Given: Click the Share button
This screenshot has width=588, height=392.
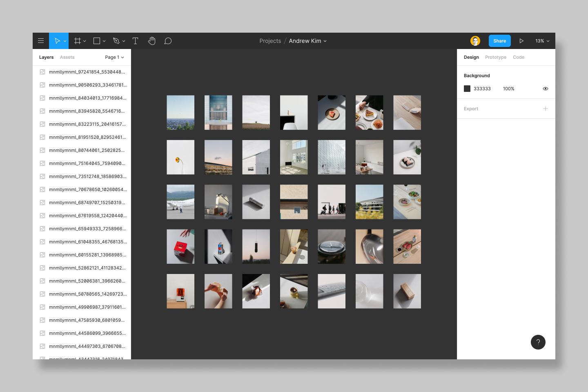Looking at the screenshot, I should pyautogui.click(x=499, y=41).
